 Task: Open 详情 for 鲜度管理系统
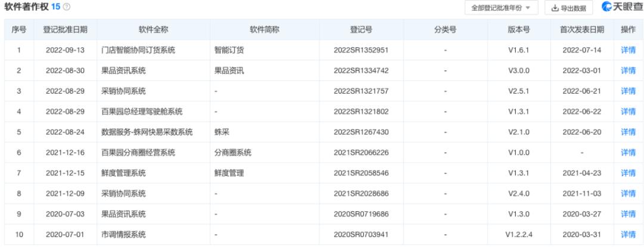pyautogui.click(x=628, y=173)
